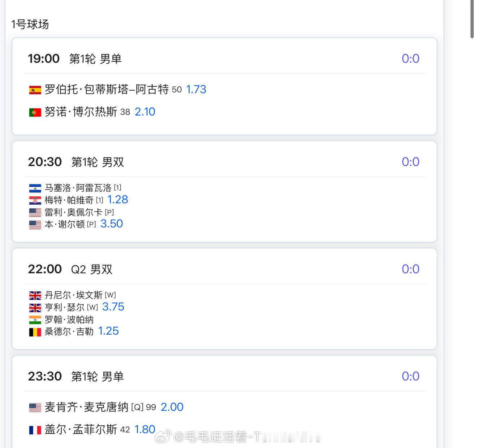Select odds 2.10 for 努诺·博尔热斯
The width and height of the screenshot is (477, 448).
click(145, 112)
